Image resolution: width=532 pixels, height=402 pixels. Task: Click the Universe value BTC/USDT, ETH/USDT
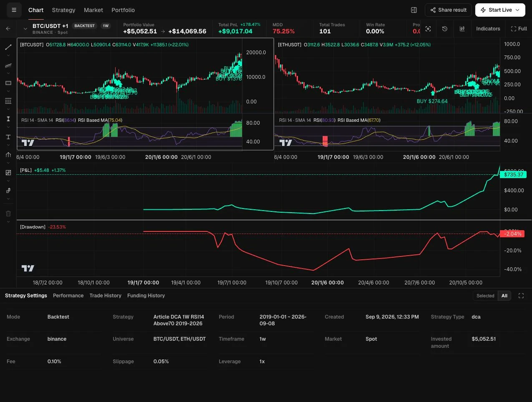(x=179, y=339)
